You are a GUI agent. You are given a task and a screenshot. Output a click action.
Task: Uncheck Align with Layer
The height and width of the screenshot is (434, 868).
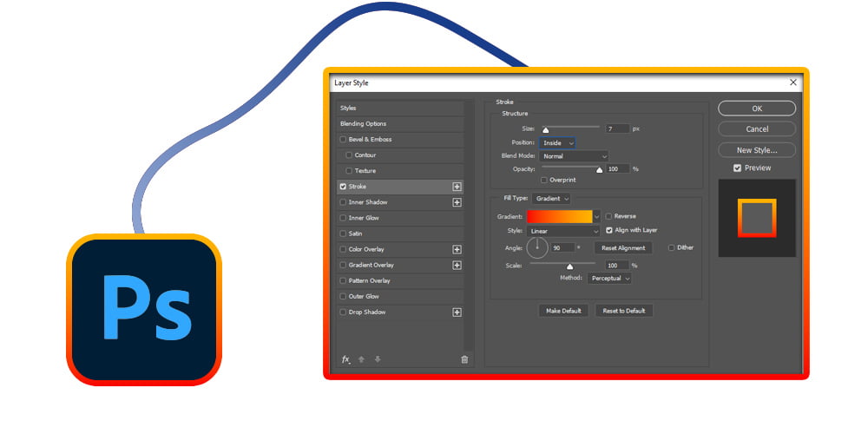tap(609, 230)
